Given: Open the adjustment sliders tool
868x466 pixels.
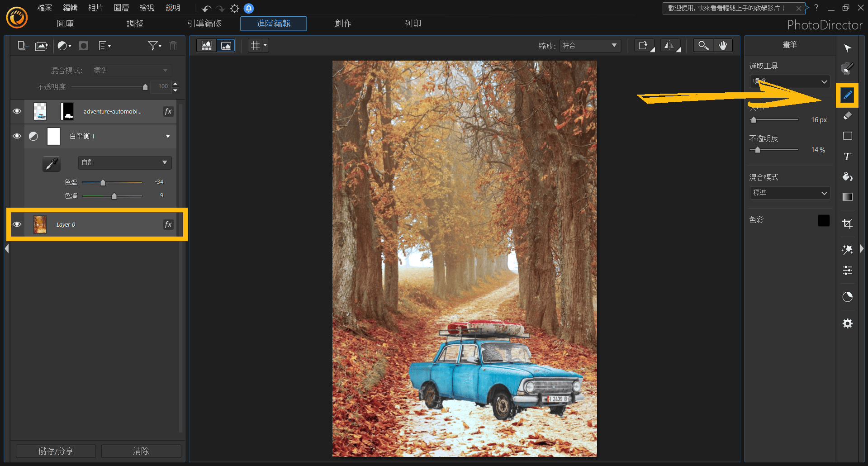Looking at the screenshot, I should [848, 271].
